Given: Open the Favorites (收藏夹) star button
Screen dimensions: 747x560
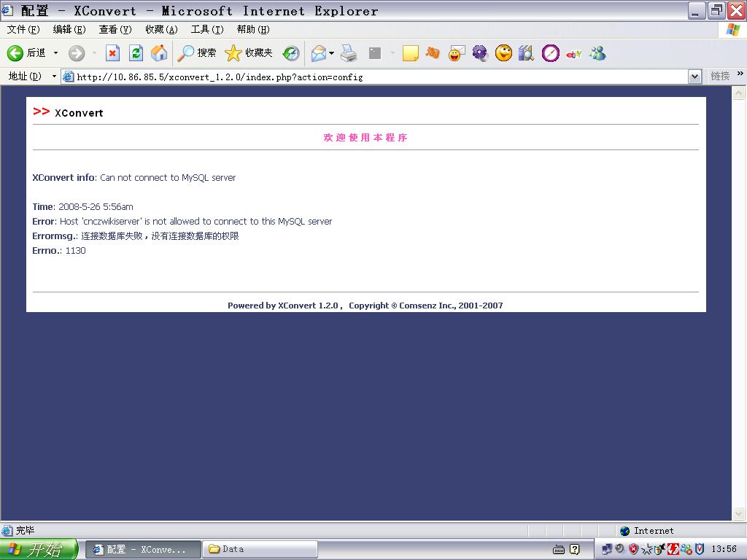Looking at the screenshot, I should click(x=249, y=52).
